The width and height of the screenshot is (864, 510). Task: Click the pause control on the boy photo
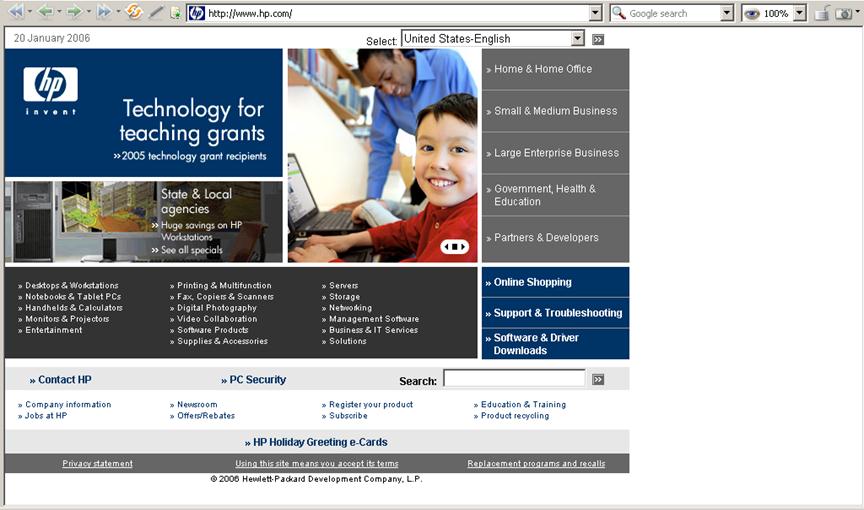[x=455, y=247]
